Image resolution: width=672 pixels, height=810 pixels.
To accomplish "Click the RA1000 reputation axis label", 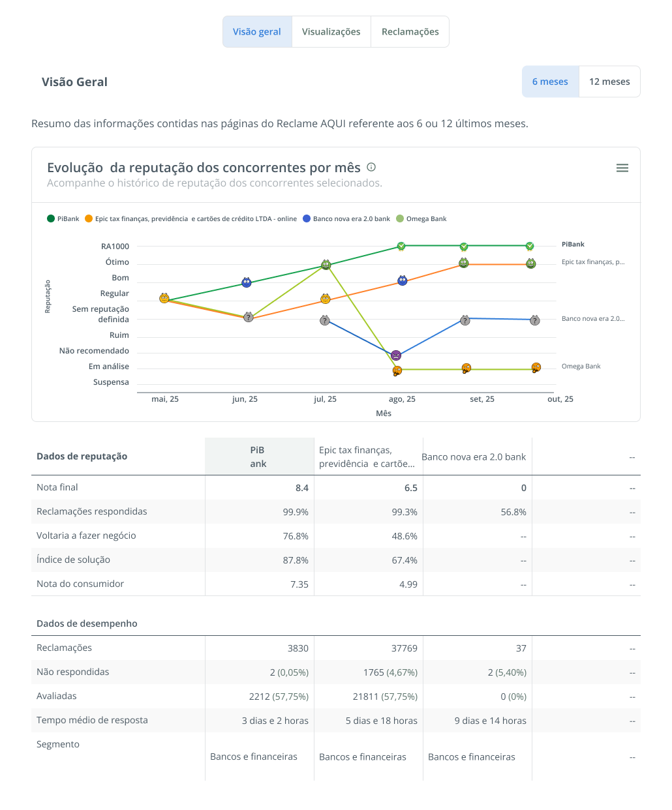I will pyautogui.click(x=115, y=247).
